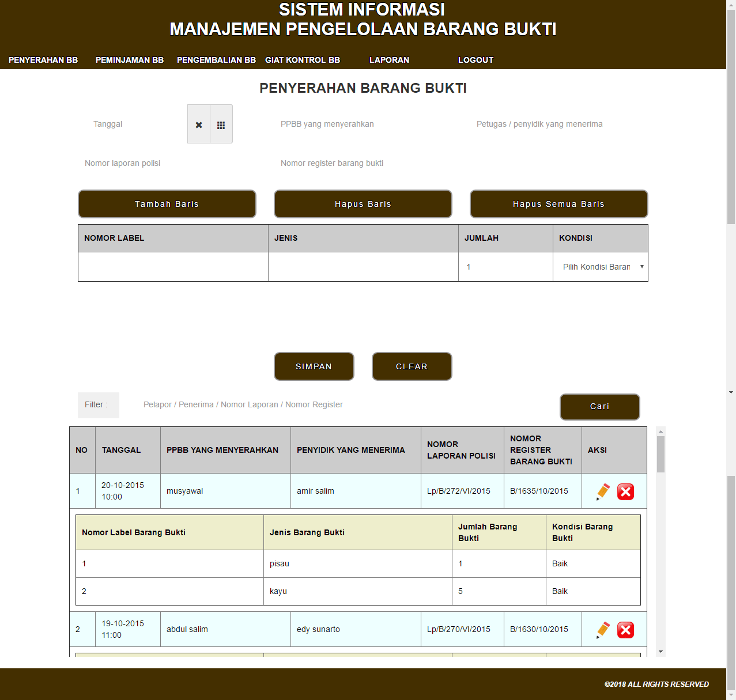736x700 pixels.
Task: Go to the PEMINJAMAN BB menu
Action: tap(130, 60)
